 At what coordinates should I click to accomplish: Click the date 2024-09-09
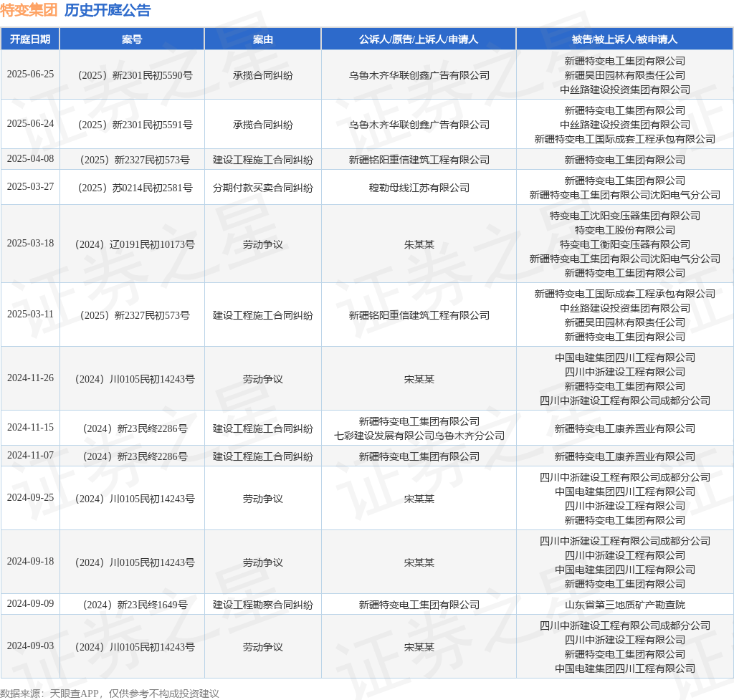tap(30, 604)
